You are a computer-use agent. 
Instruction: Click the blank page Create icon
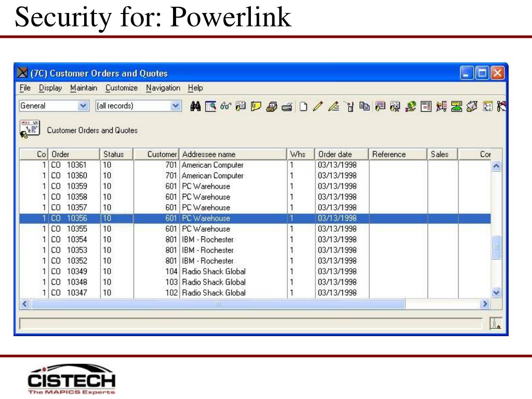(303, 107)
